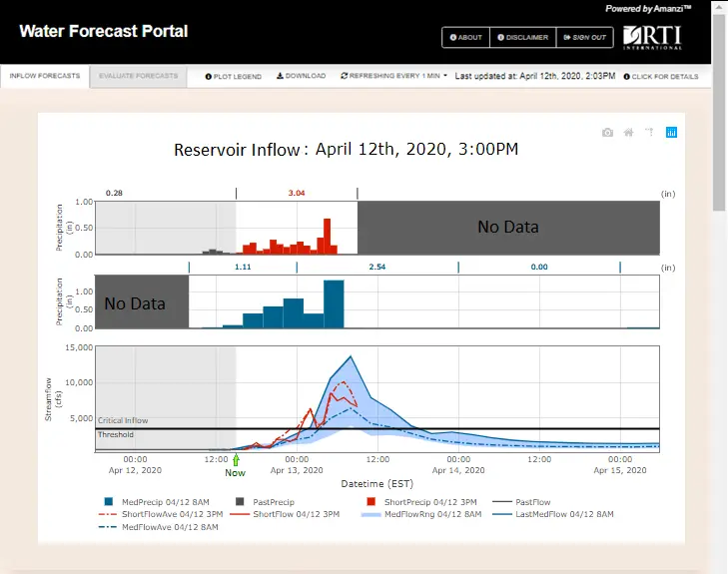Open the Plot Legend info

pyautogui.click(x=233, y=76)
